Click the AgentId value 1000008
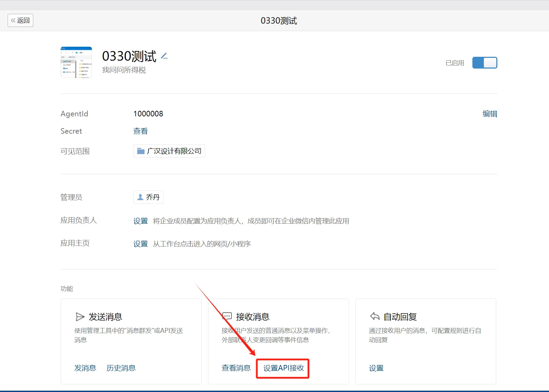This screenshot has width=549, height=392. [148, 114]
